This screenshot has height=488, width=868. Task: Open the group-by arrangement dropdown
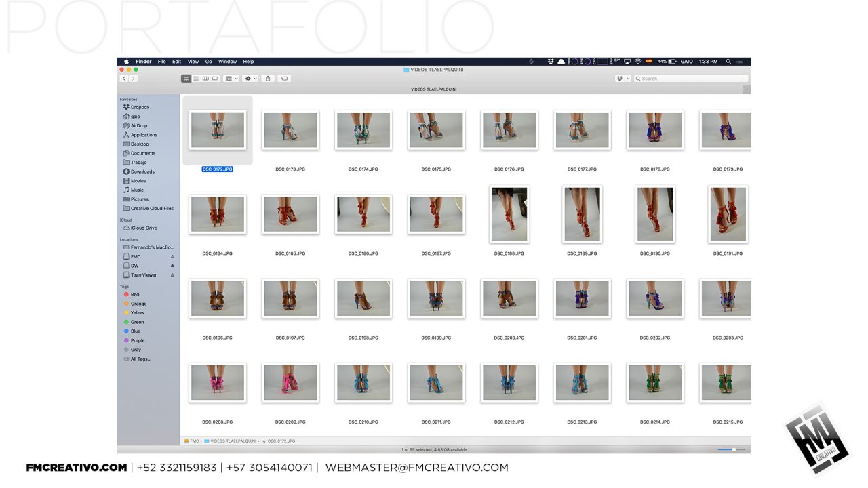[x=231, y=79]
